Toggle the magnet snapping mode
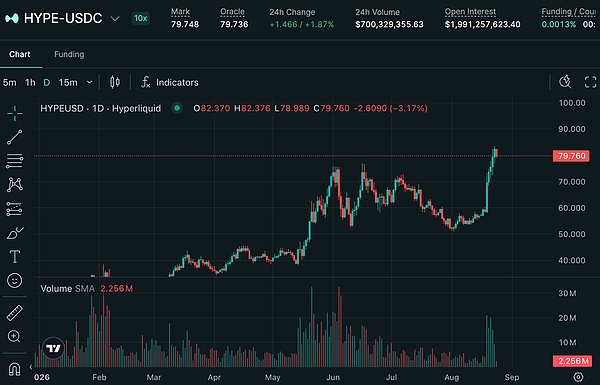Image resolution: width=600 pixels, height=385 pixels. tap(15, 369)
